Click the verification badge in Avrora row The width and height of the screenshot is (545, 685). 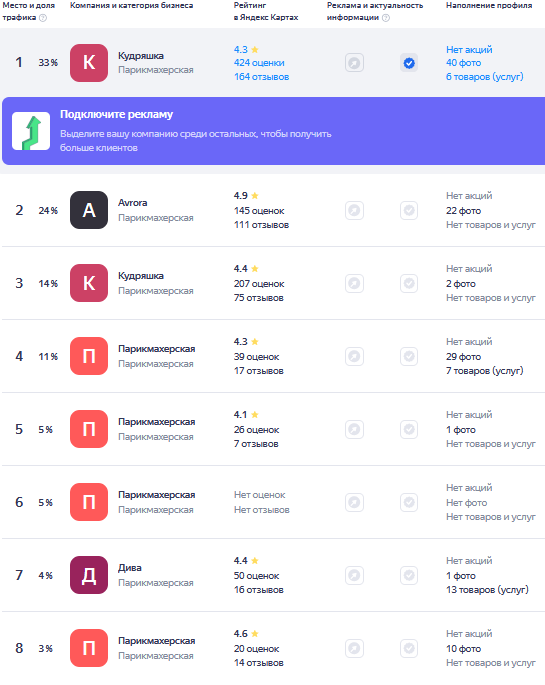click(x=409, y=211)
